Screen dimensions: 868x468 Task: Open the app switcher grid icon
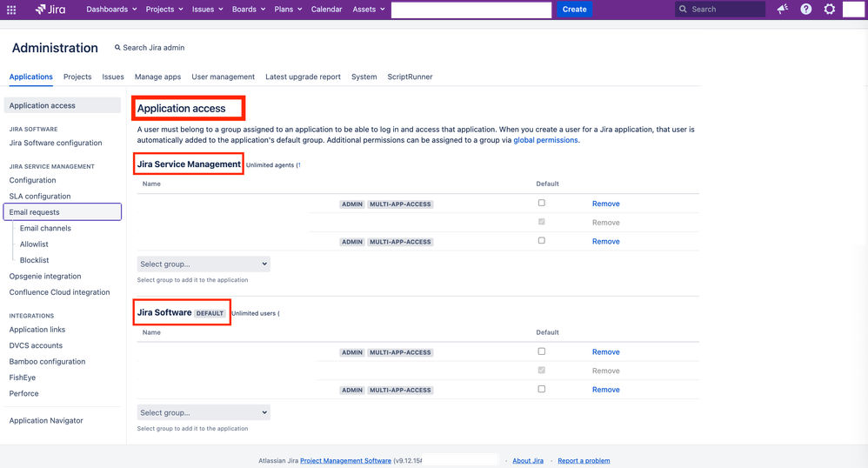pyautogui.click(x=11, y=10)
